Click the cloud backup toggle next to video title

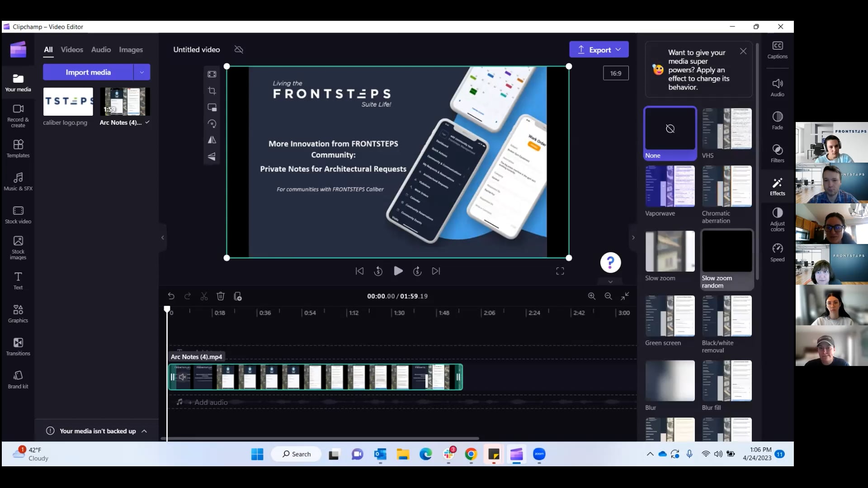click(x=238, y=50)
